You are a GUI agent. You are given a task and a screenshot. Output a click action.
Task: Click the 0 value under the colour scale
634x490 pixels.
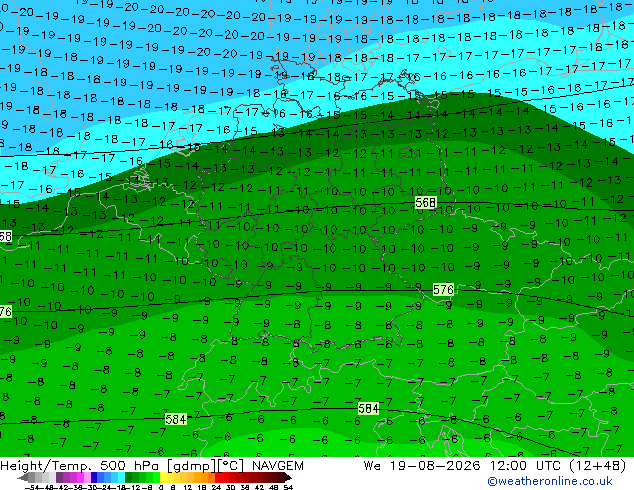click(x=161, y=487)
